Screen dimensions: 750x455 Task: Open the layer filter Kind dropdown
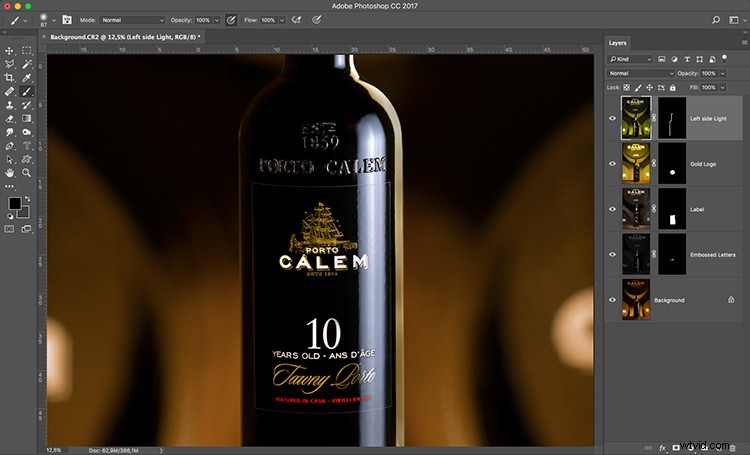(630, 59)
